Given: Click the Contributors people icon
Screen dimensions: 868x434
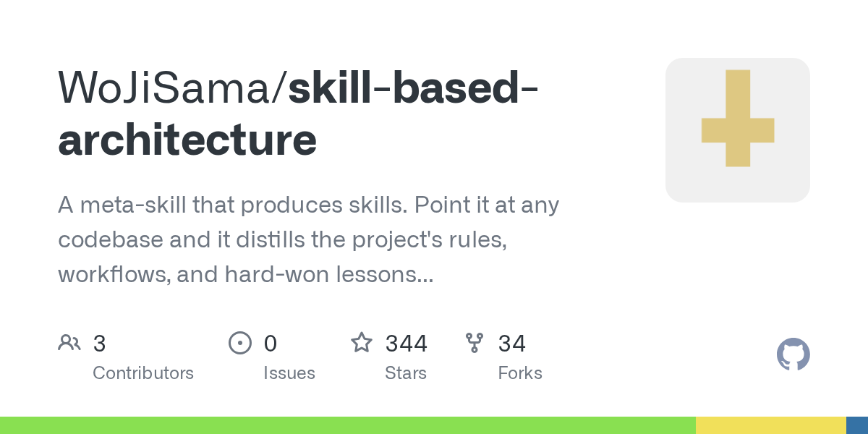Looking at the screenshot, I should pos(69,343).
